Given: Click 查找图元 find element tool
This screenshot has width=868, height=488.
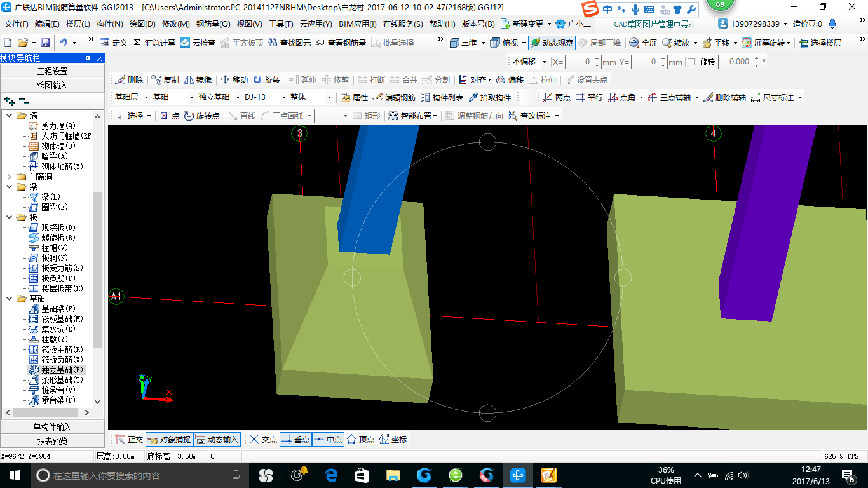Looking at the screenshot, I should pos(289,43).
